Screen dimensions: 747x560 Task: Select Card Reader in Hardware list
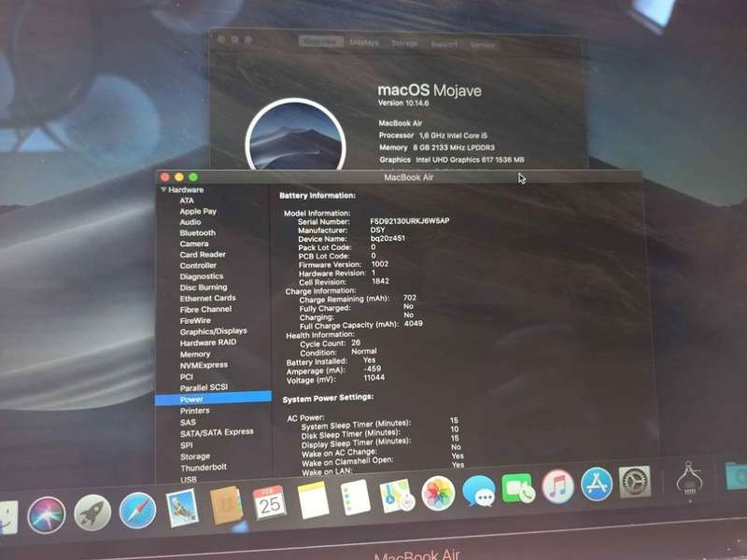(203, 255)
